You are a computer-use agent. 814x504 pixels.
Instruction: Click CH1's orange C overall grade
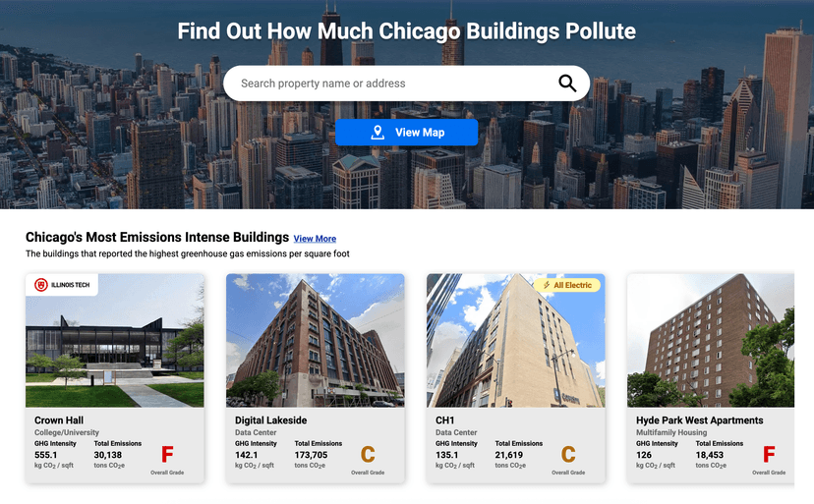568,454
